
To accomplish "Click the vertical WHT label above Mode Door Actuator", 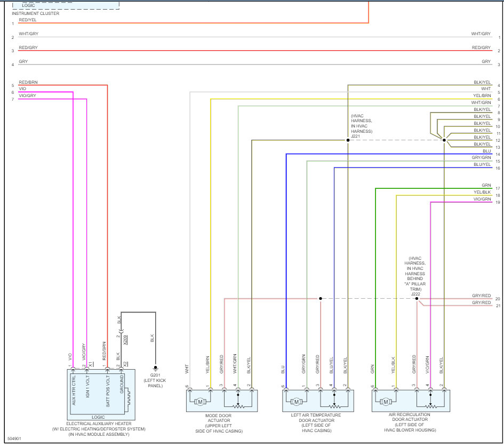I will pyautogui.click(x=187, y=369).
